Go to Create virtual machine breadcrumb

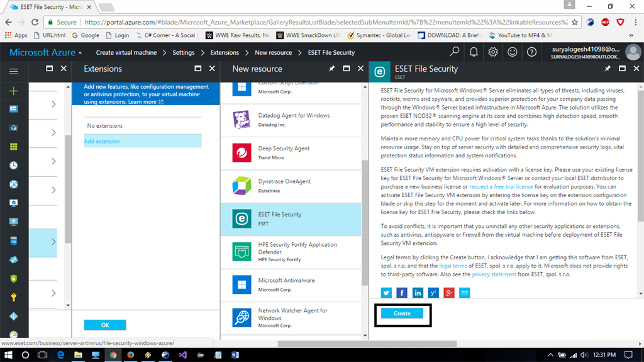[x=126, y=53]
